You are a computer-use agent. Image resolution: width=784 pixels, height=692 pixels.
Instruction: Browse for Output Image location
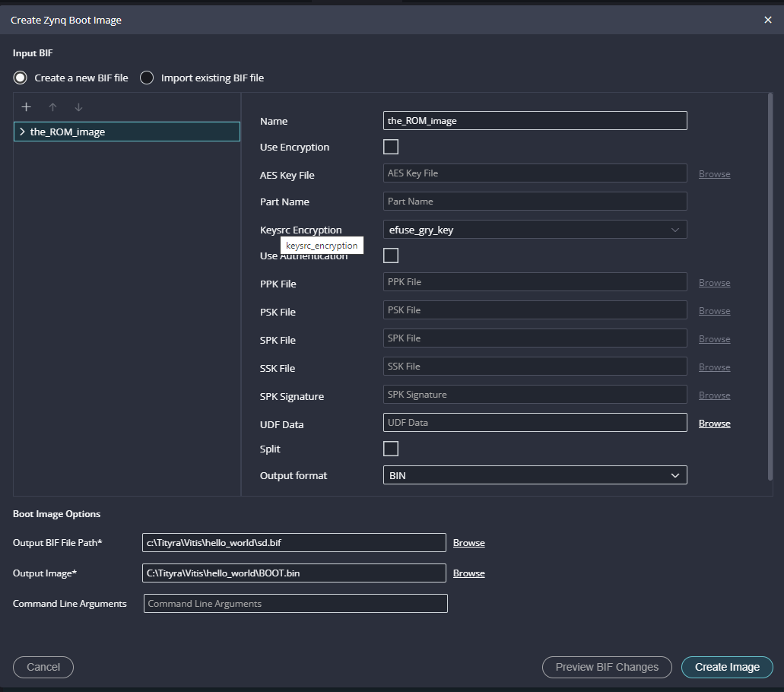click(x=468, y=573)
